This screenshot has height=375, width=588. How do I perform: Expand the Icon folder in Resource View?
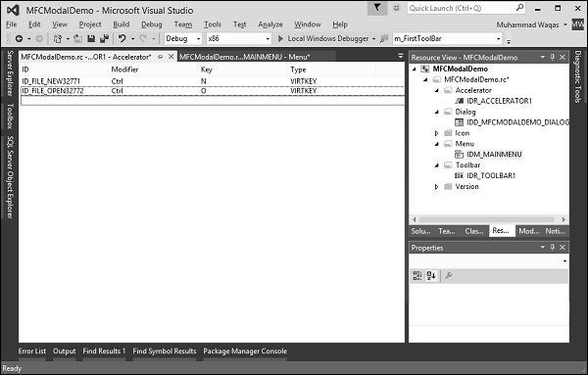(436, 133)
